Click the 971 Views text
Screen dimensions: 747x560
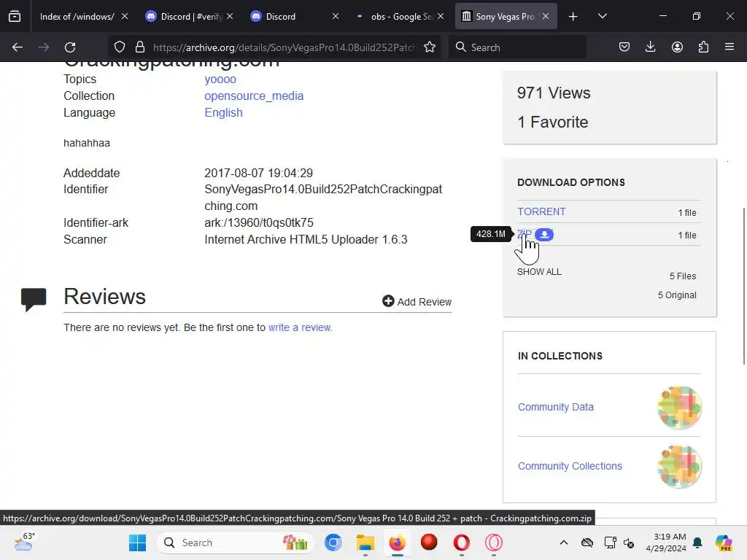tap(554, 93)
